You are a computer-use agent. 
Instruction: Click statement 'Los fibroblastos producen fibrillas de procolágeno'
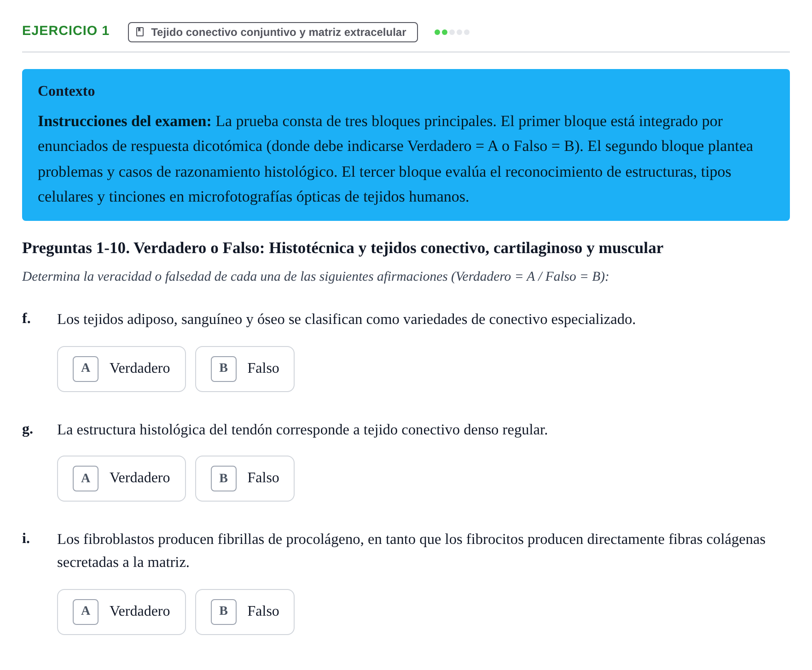[411, 551]
